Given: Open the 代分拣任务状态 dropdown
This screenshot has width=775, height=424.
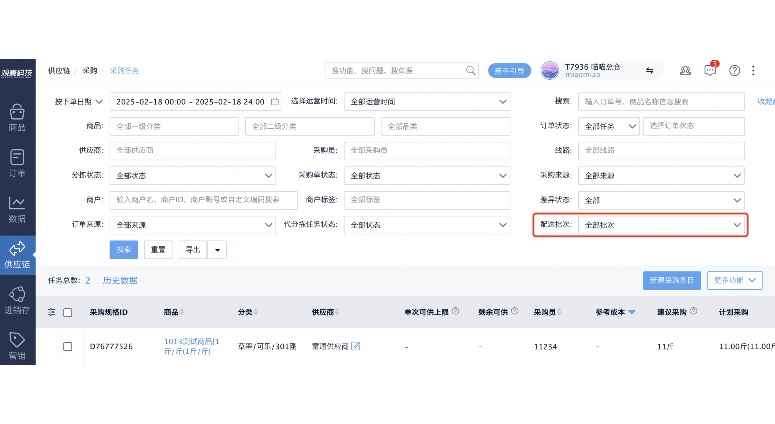Looking at the screenshot, I should pos(427,225).
